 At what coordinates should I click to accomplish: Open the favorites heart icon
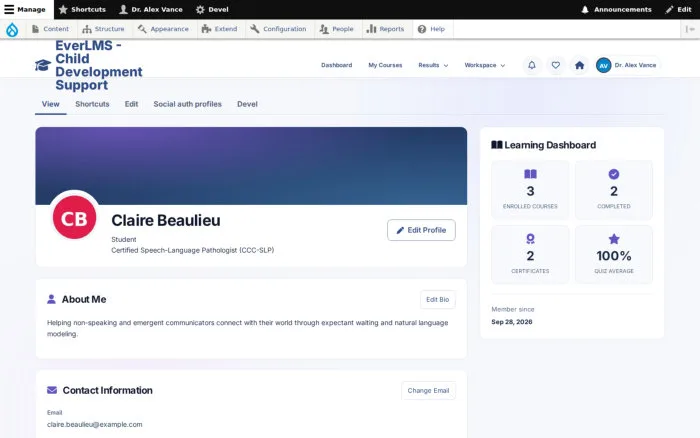click(x=555, y=65)
